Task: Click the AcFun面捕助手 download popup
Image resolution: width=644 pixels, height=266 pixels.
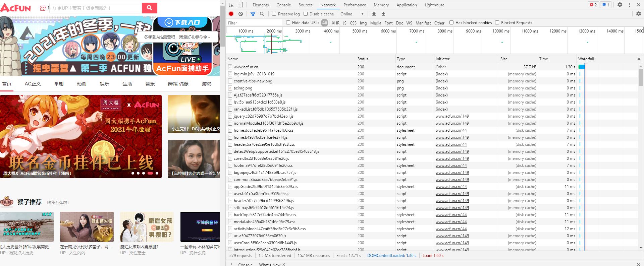Action: (x=183, y=46)
